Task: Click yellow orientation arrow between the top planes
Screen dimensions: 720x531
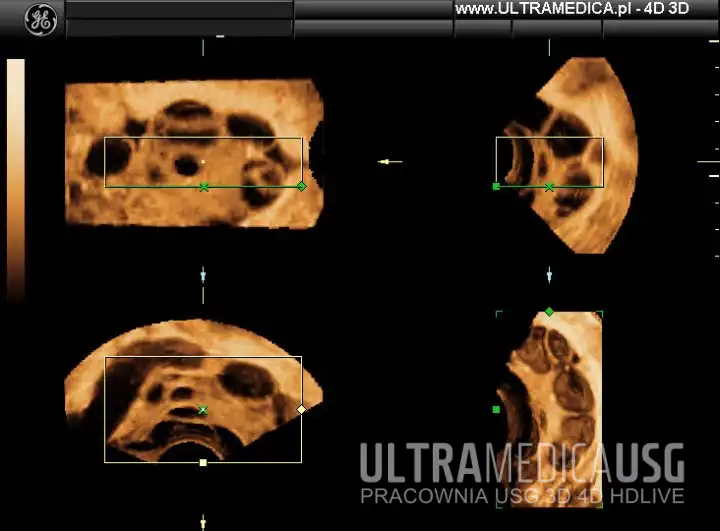Action: coord(389,162)
